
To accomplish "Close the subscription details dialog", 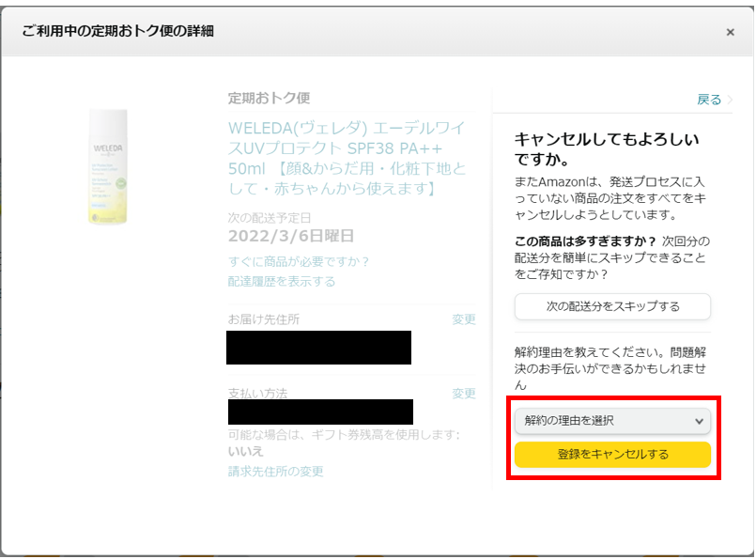I will coord(730,32).
